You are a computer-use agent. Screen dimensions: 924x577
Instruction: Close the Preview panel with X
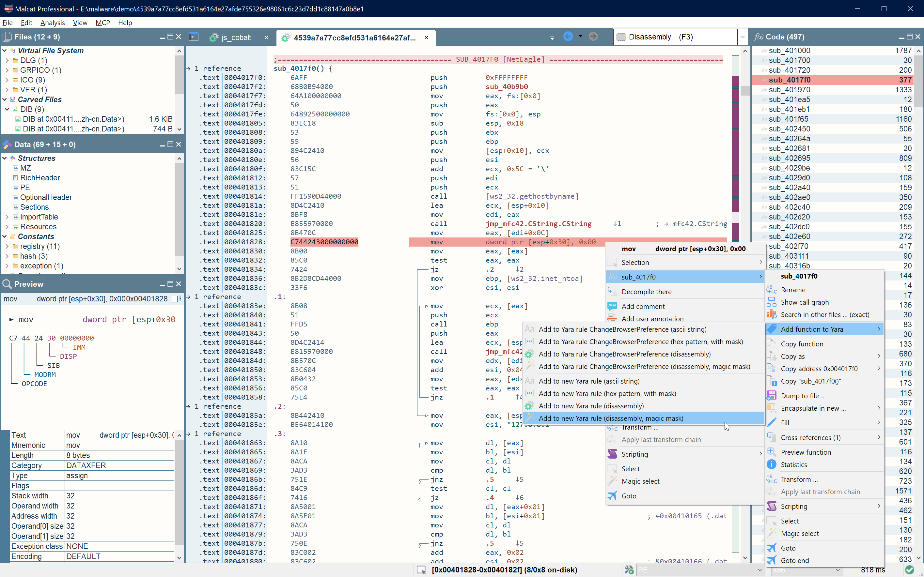point(178,284)
